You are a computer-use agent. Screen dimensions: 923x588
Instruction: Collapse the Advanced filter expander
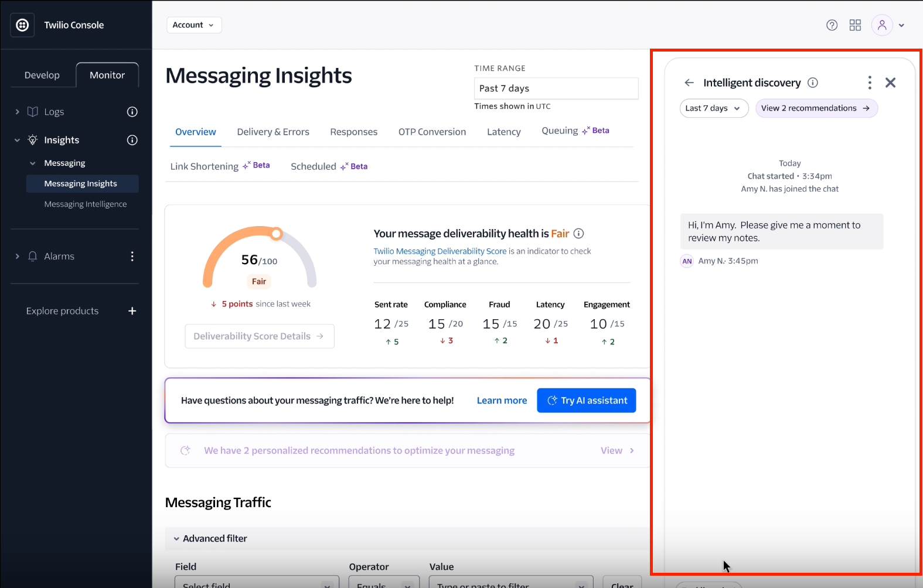pos(176,539)
